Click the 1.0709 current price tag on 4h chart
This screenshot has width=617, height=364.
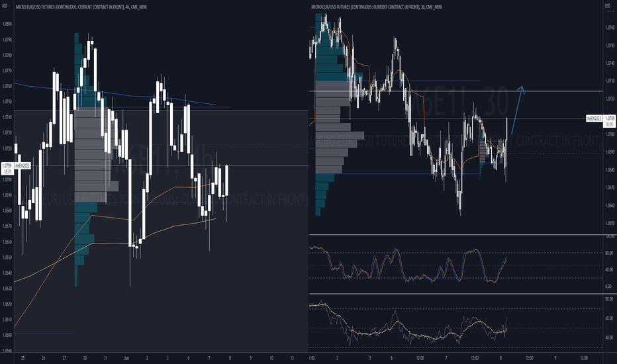(x=7, y=168)
